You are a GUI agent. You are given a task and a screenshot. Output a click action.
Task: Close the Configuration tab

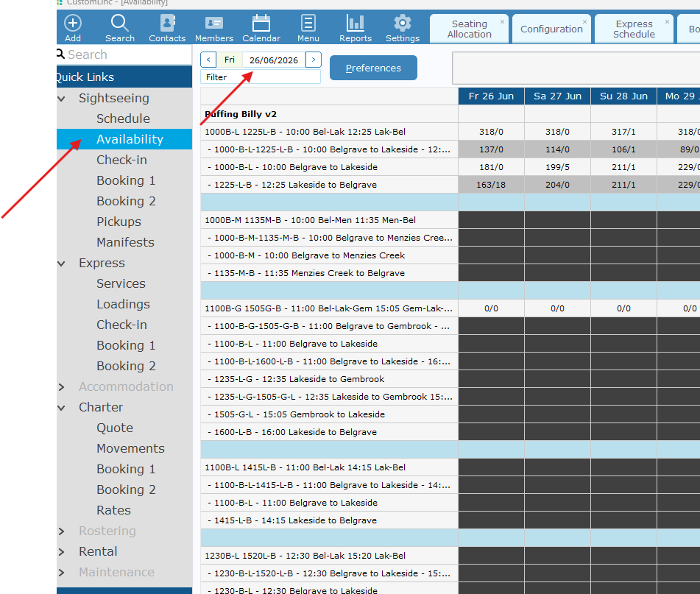[584, 21]
